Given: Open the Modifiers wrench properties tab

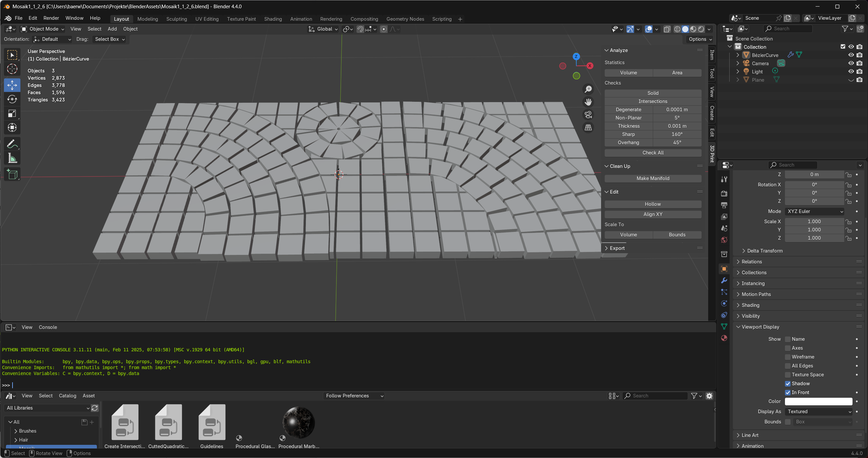Looking at the screenshot, I should (x=724, y=281).
